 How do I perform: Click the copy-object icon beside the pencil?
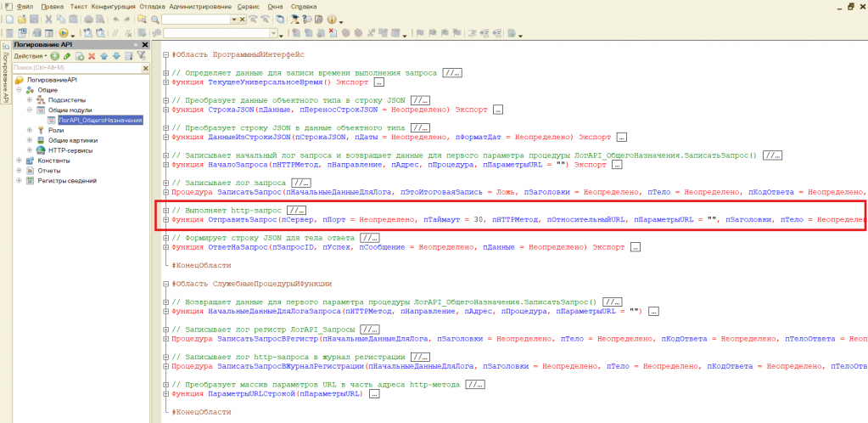80,56
